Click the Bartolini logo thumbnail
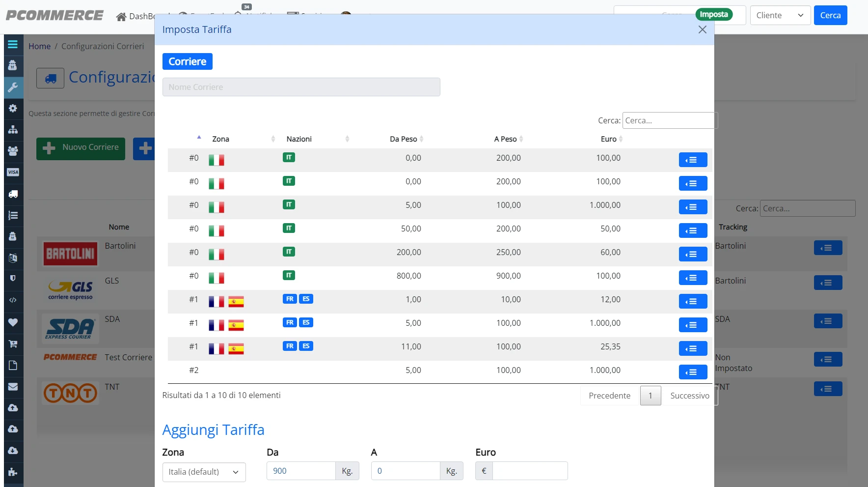The image size is (868, 487). 70,254
